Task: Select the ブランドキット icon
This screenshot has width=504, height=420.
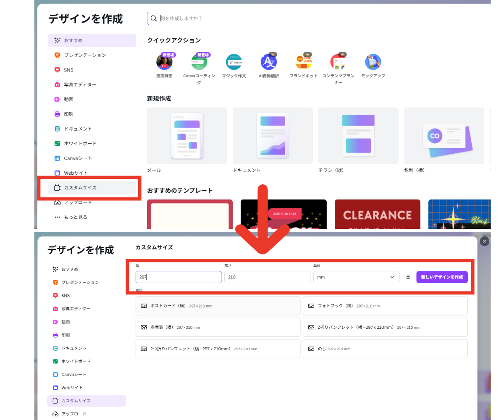Action: point(304,62)
